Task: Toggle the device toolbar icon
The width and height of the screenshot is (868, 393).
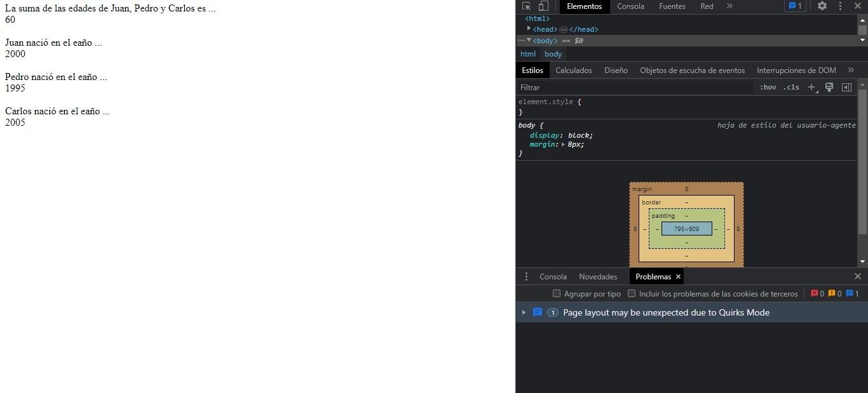Action: tap(543, 6)
